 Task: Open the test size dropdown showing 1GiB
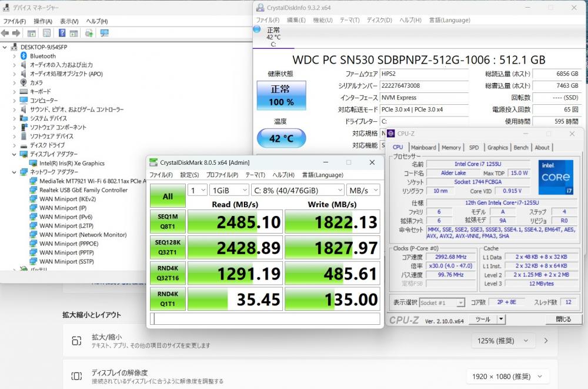(229, 190)
